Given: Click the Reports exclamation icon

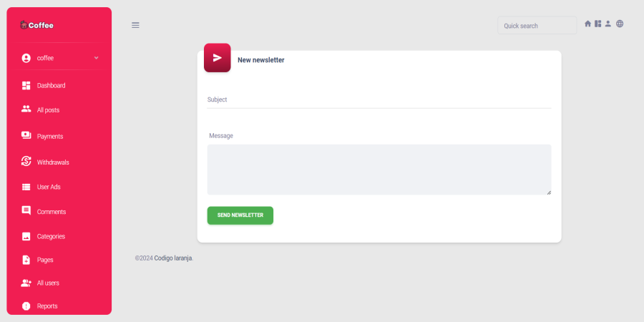Looking at the screenshot, I should click(x=26, y=306).
